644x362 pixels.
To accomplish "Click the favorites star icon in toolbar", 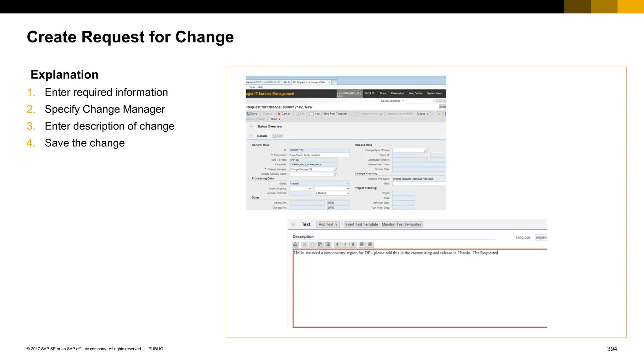I will pyautogui.click(x=440, y=114).
